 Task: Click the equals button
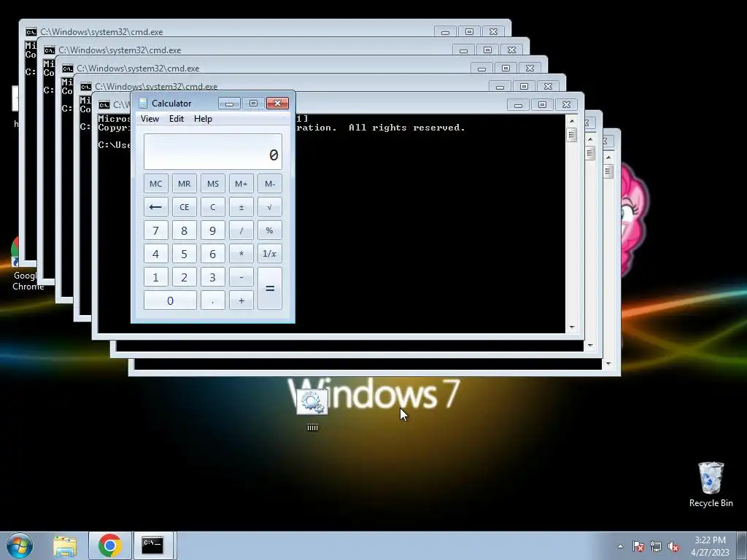270,289
